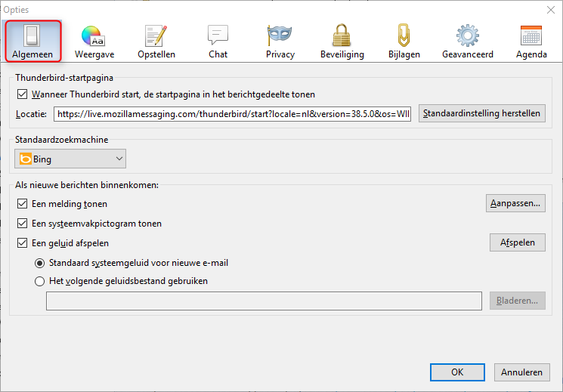
Task: Uncheck the startpagina tonen checkbox
Action: (22, 94)
